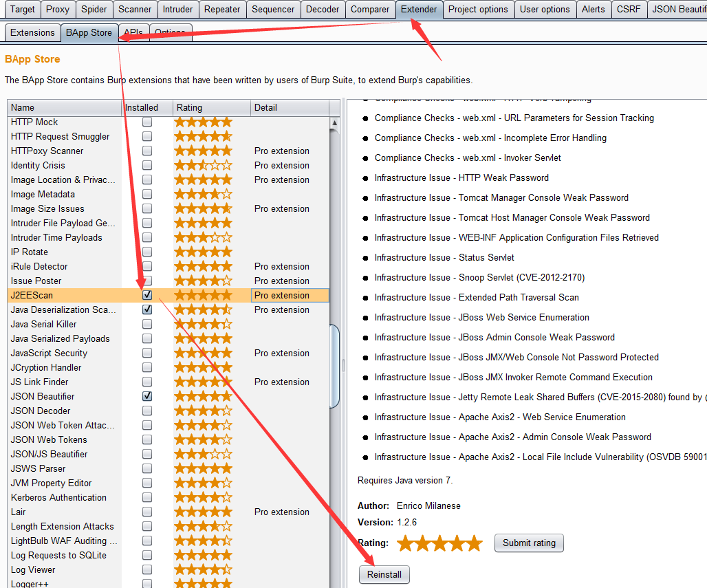Viewport: 707px width, 588px height.
Task: Go to the Scanner tab
Action: [135, 9]
